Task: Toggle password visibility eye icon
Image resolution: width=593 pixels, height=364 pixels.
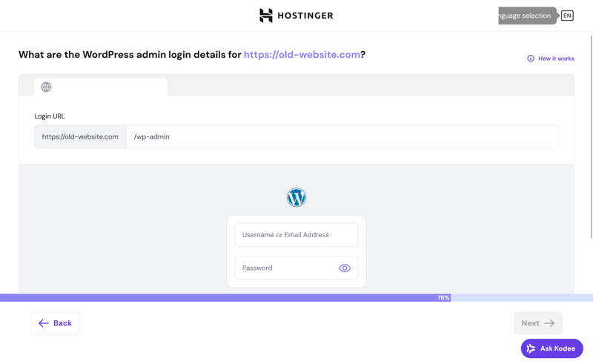Action: pos(345,268)
